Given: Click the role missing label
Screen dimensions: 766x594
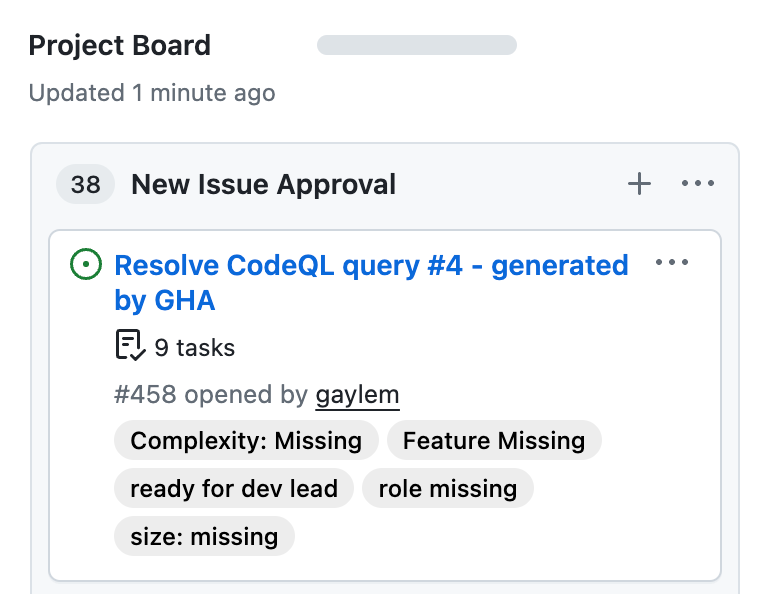Looking at the screenshot, I should click(448, 489).
